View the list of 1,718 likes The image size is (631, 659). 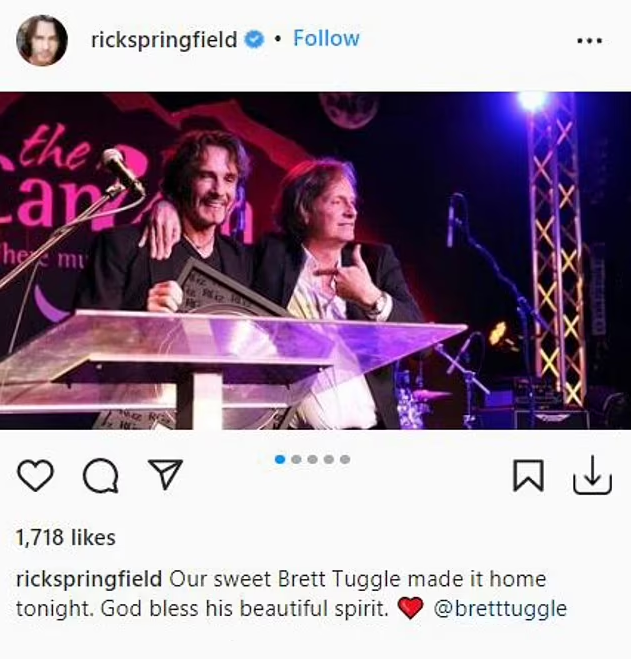[x=66, y=538]
